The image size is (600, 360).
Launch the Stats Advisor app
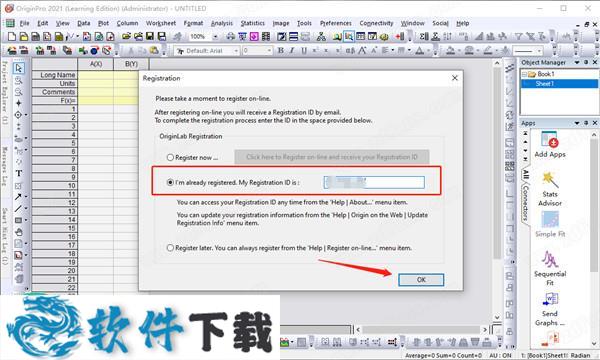click(x=550, y=189)
